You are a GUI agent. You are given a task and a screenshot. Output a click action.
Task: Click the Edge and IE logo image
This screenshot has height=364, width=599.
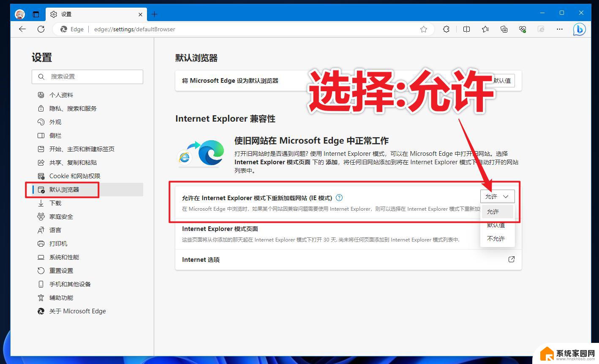click(x=201, y=154)
